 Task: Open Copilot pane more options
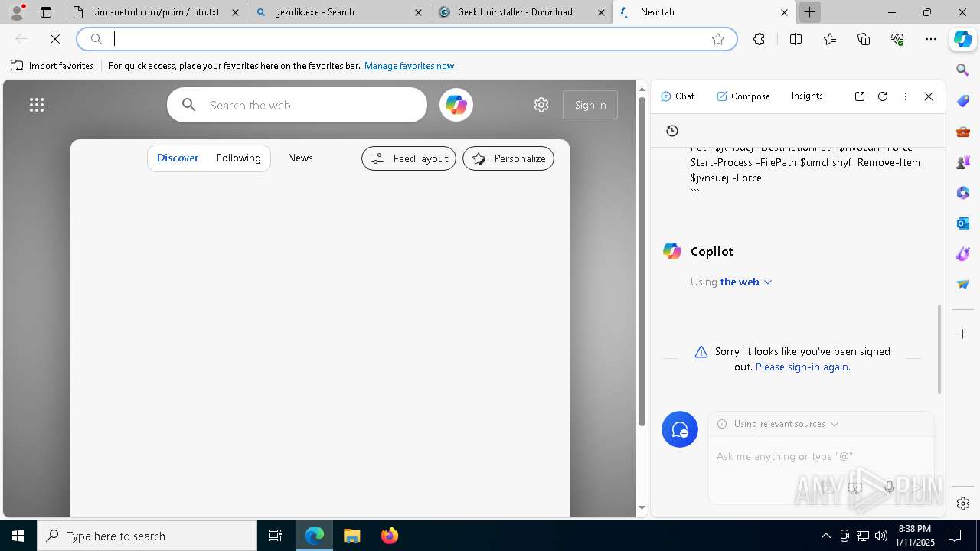point(906,96)
